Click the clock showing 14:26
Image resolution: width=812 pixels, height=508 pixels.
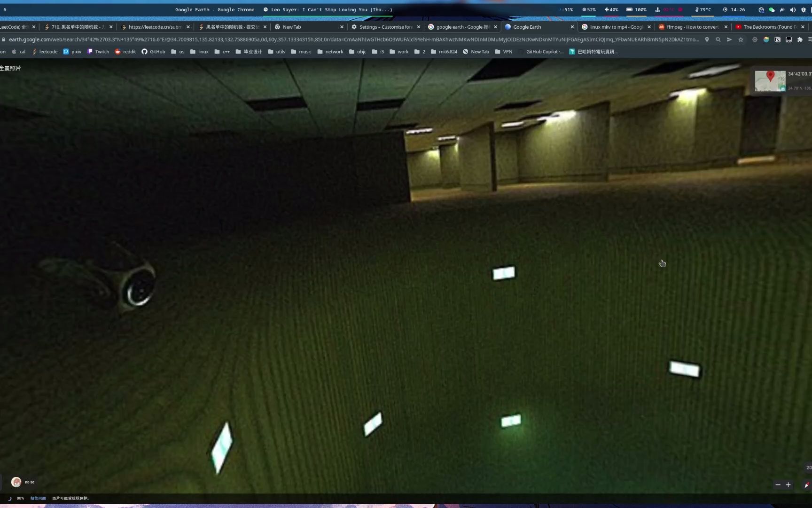[734, 9]
